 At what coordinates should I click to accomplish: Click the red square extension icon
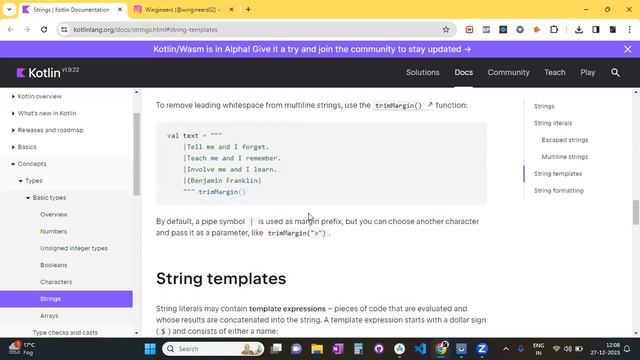point(469,29)
